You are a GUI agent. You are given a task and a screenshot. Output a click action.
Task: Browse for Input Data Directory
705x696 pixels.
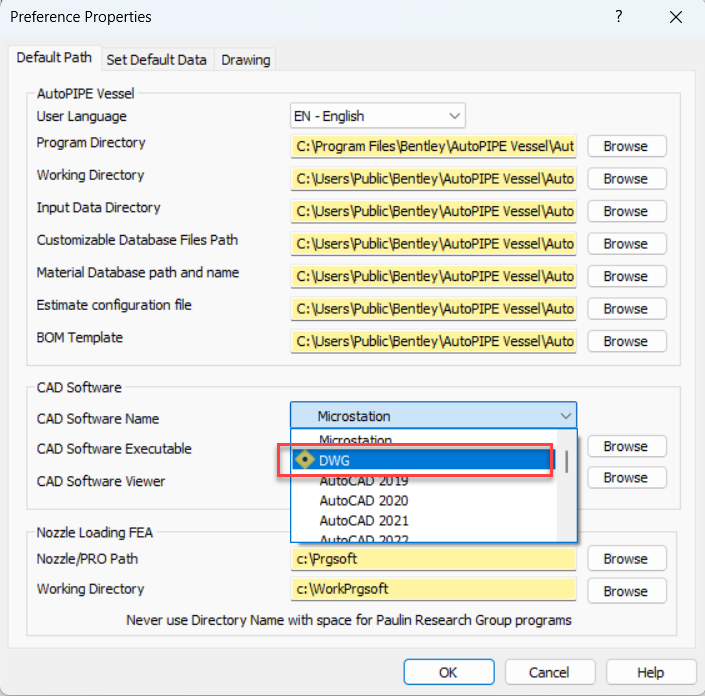(627, 211)
